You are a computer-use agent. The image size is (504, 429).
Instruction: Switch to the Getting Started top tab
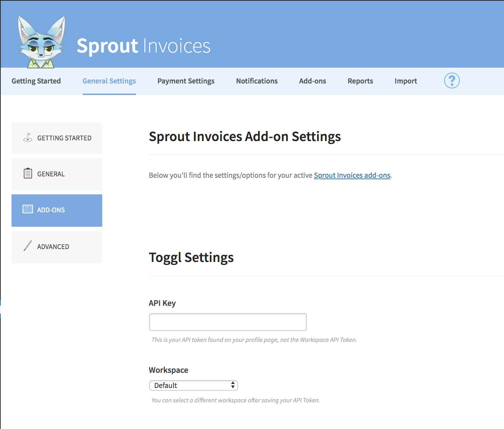[x=36, y=81]
